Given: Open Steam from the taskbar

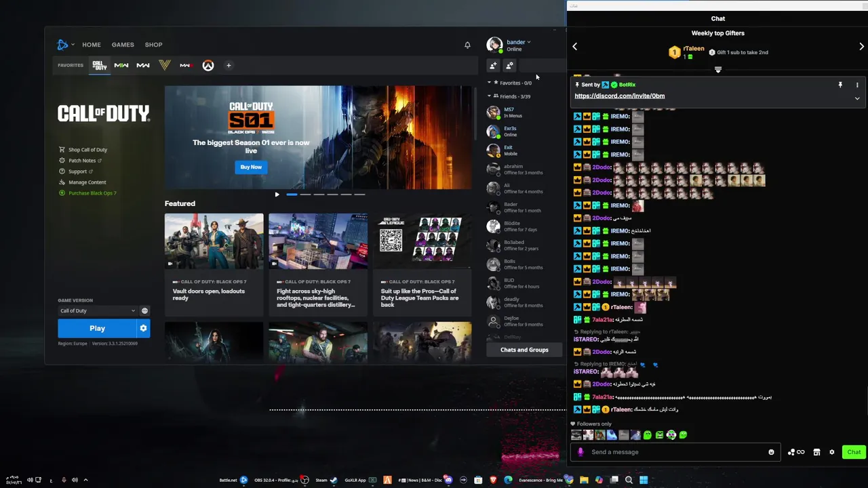Looking at the screenshot, I should click(327, 480).
